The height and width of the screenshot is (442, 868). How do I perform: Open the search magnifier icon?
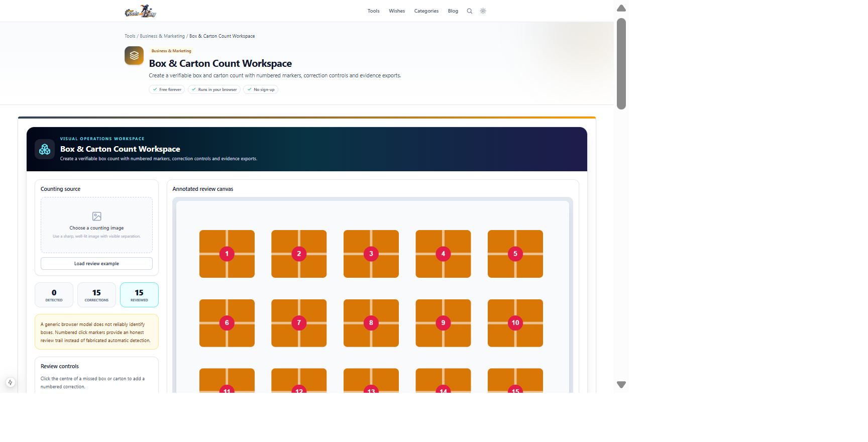coord(470,11)
